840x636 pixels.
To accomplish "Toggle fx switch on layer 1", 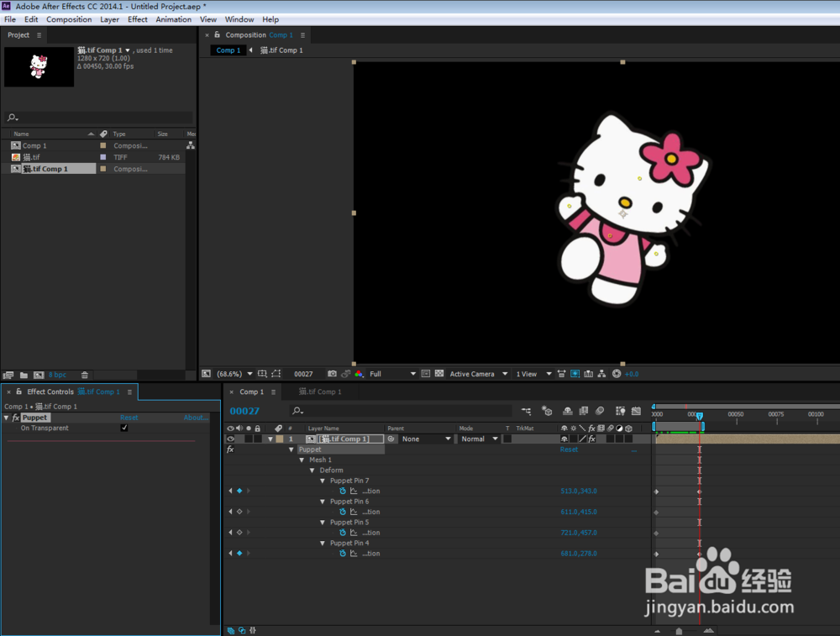I will click(592, 439).
